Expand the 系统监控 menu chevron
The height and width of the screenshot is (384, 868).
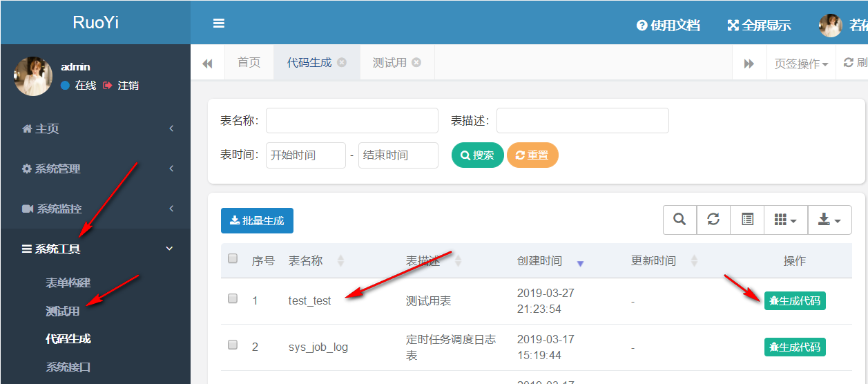171,209
